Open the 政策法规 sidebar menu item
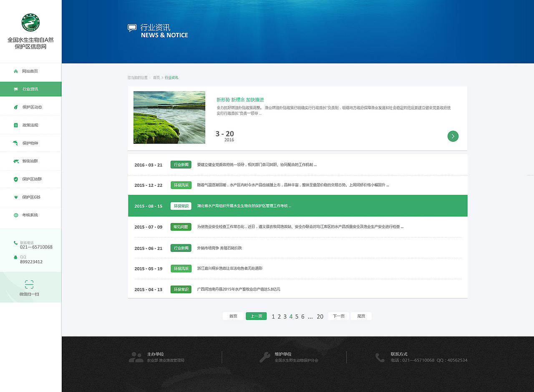 [x=30, y=125]
